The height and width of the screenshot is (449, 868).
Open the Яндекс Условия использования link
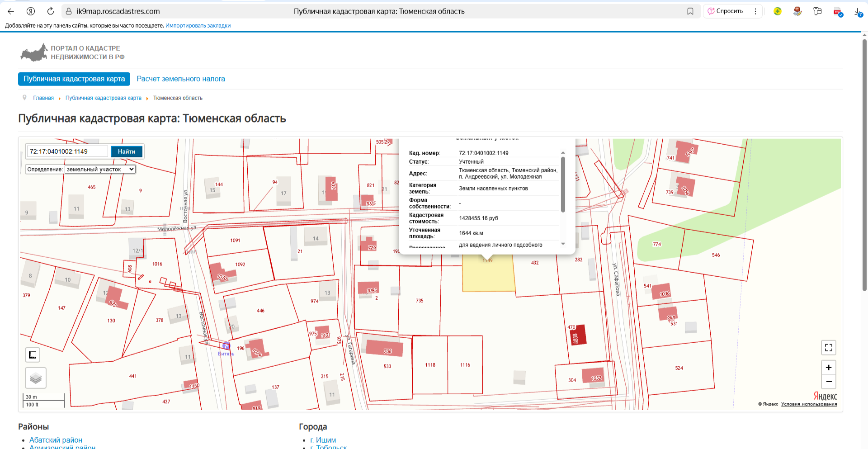coord(809,404)
